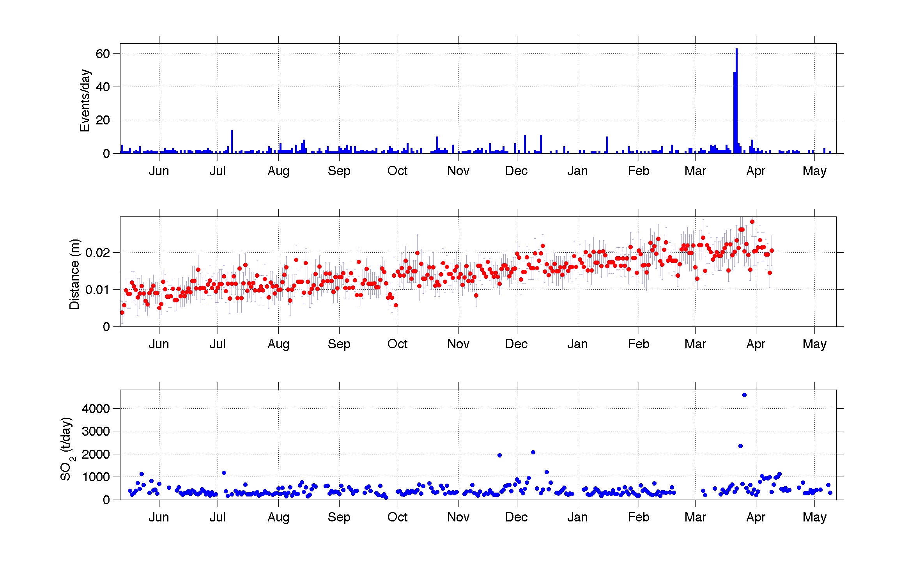Select the late-November SO2 point near 2000
The height and width of the screenshot is (578, 924).
499,455
